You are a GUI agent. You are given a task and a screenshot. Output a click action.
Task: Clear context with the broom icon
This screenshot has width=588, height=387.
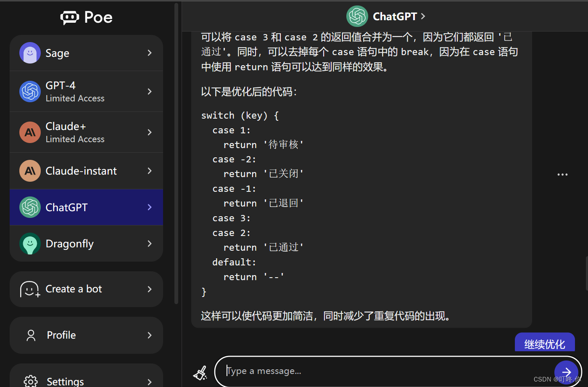(200, 372)
